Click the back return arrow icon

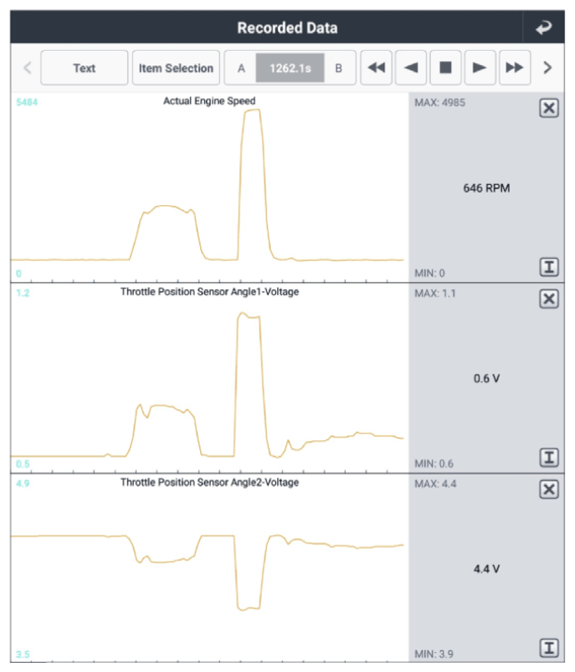tap(543, 28)
